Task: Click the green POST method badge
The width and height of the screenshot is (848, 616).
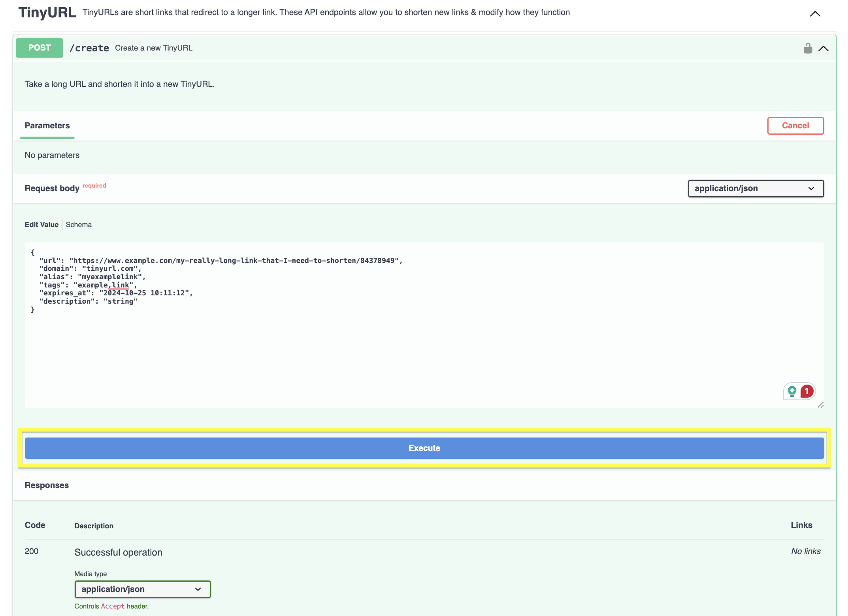Action: point(40,48)
